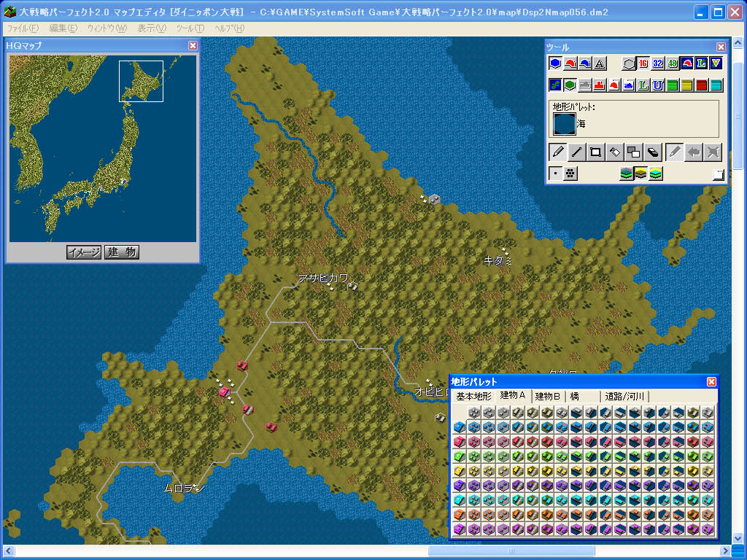Switch to the 建物B tab

[548, 397]
